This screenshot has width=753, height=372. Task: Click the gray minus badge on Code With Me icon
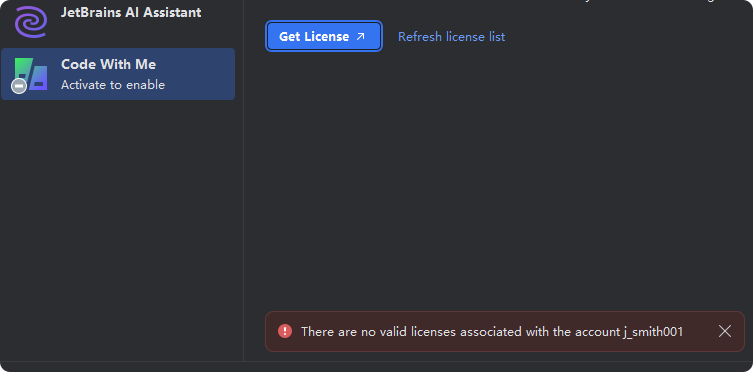coord(19,86)
